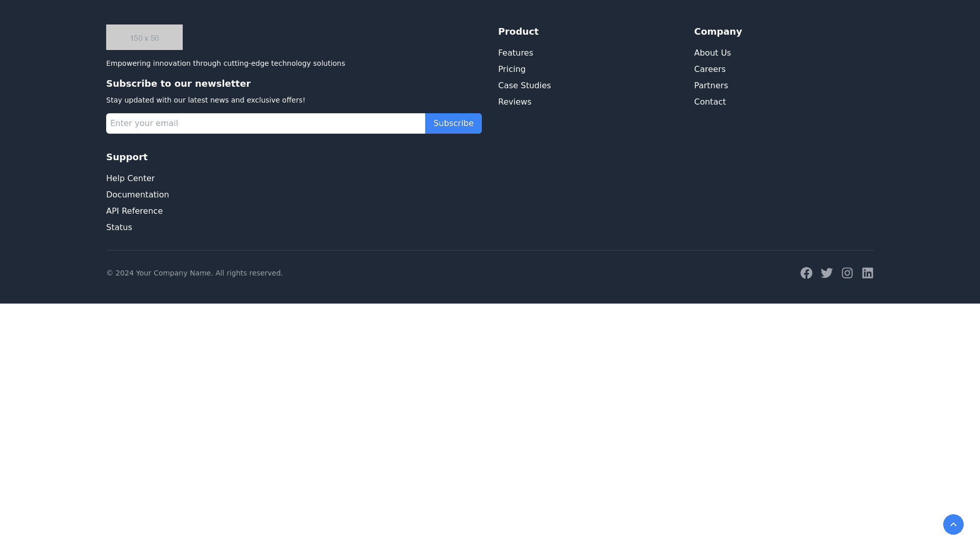Image resolution: width=980 pixels, height=551 pixels.
Task: View the Reviews link
Action: pyautogui.click(x=514, y=102)
